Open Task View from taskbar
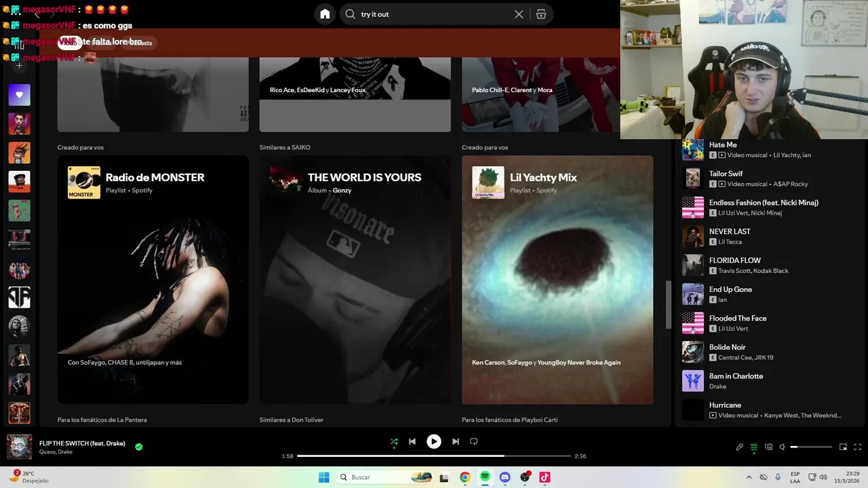Screen dimensions: 868x488 coord(444,477)
